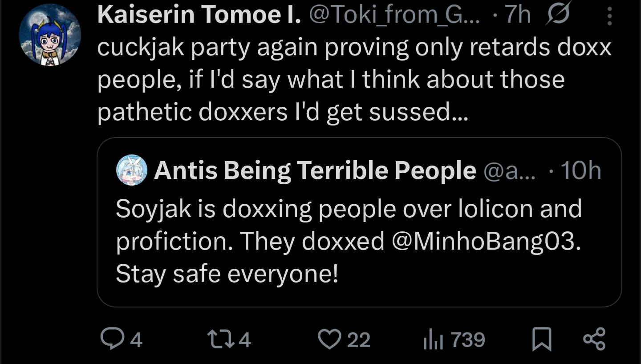Select the Antis Being Terrible People name
Viewport: 641px width, 364px height.
(x=315, y=170)
